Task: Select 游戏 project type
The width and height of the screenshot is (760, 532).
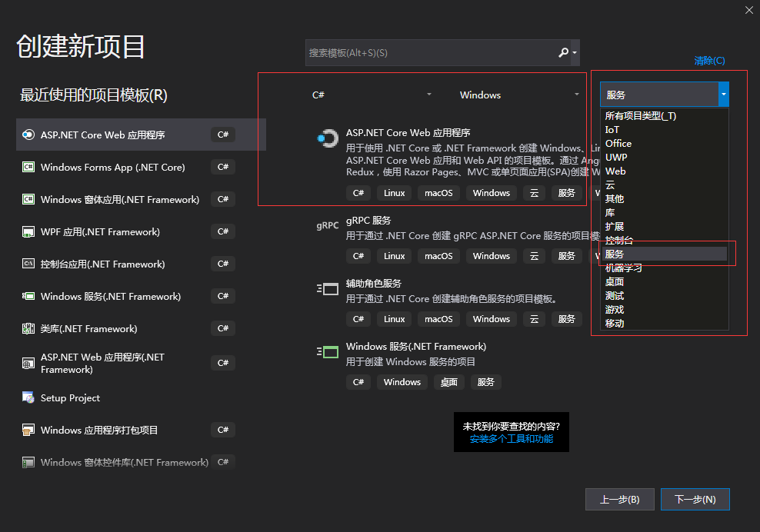Action: (x=664, y=309)
